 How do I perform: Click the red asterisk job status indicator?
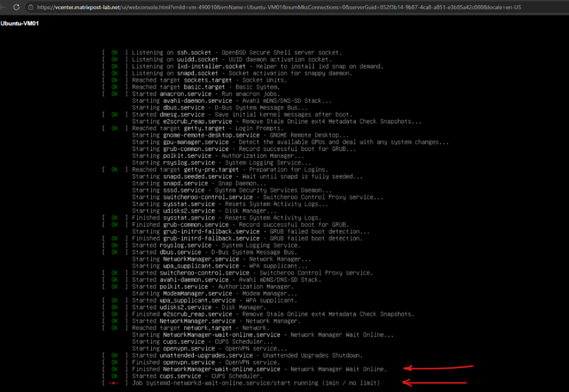(114, 383)
